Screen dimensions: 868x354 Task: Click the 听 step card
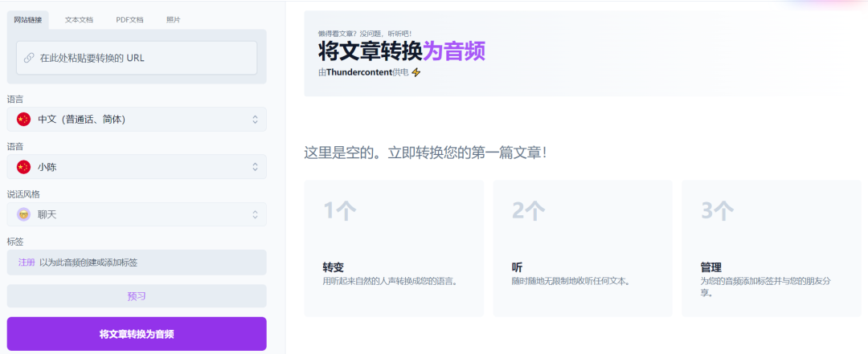[583, 248]
